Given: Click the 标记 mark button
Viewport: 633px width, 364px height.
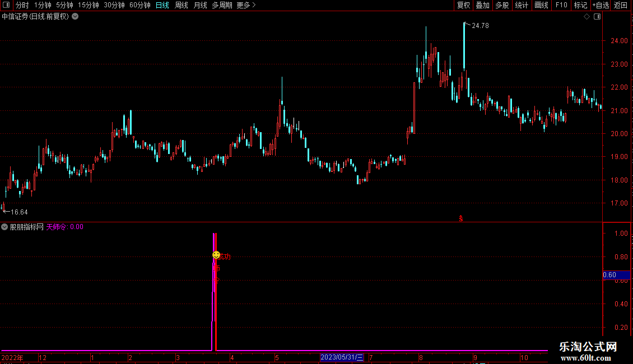Looking at the screenshot, I should pyautogui.click(x=580, y=5).
